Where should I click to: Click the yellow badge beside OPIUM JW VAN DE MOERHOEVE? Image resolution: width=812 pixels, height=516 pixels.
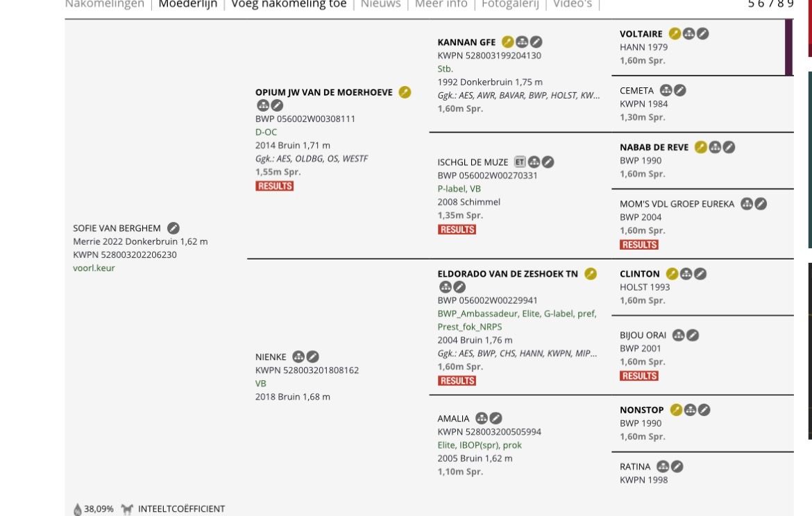coord(405,92)
